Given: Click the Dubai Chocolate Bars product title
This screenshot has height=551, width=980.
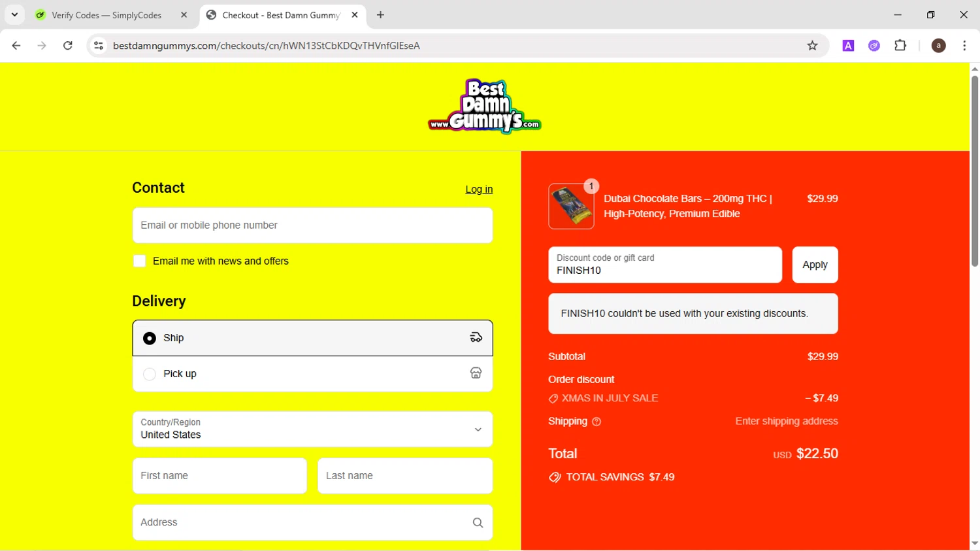Looking at the screenshot, I should click(x=688, y=206).
